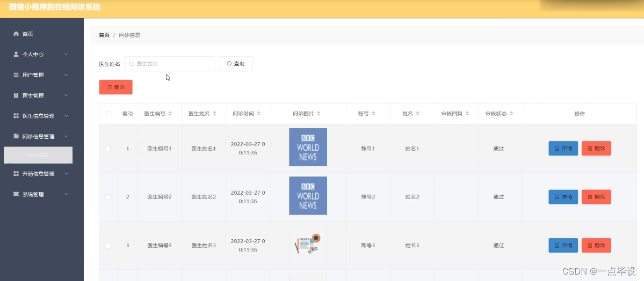Sort by 问诊图片 column arrows
644x281 pixels.
click(x=319, y=114)
